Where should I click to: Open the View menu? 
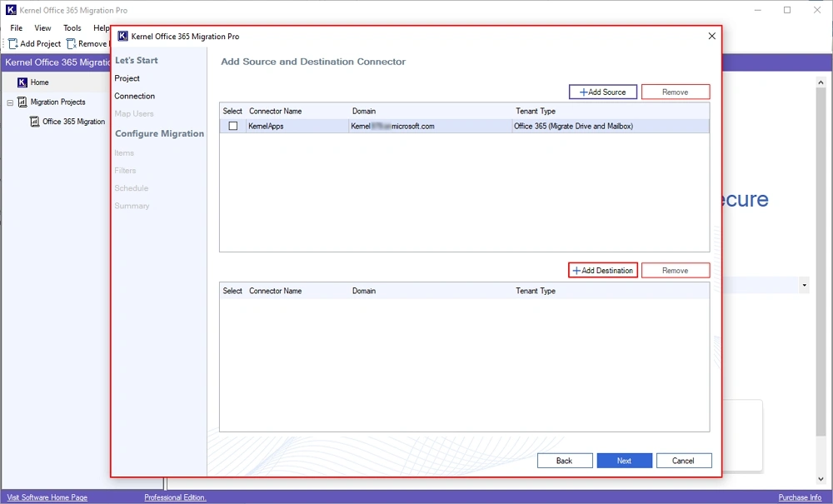click(42, 28)
